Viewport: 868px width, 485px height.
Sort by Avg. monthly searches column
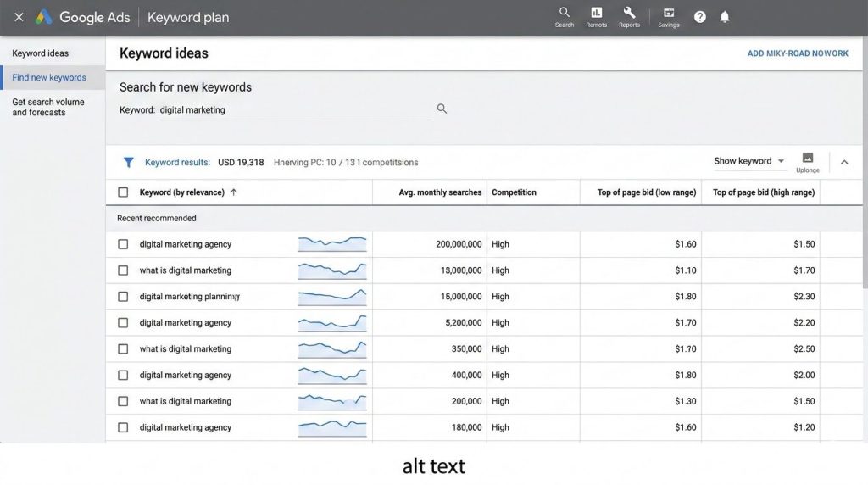[x=440, y=192]
